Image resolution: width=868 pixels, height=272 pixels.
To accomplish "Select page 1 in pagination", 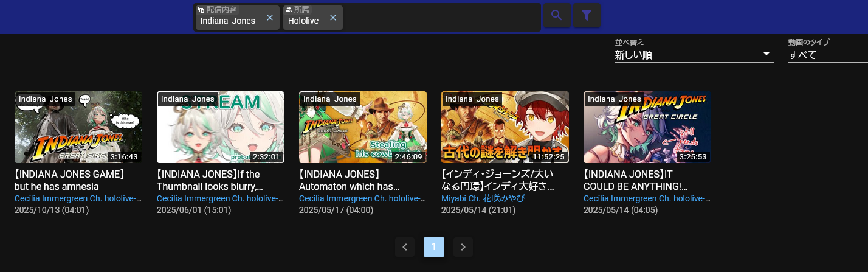I will (434, 247).
